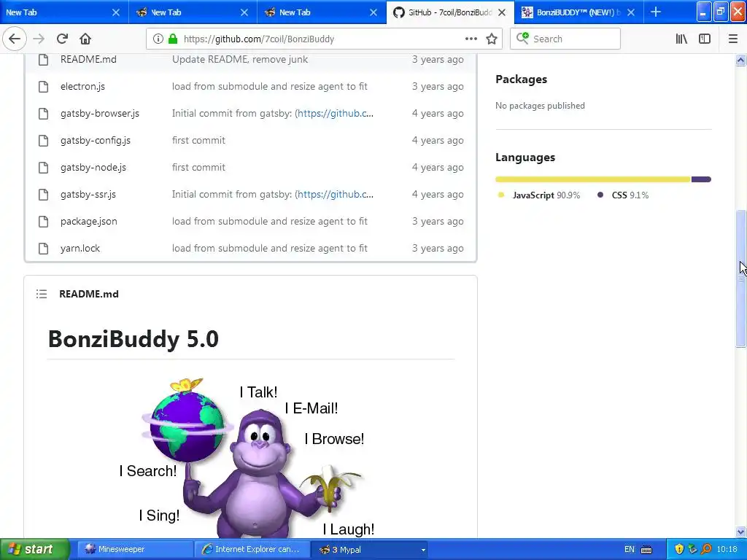Open the browser hamburger menu

point(732,39)
